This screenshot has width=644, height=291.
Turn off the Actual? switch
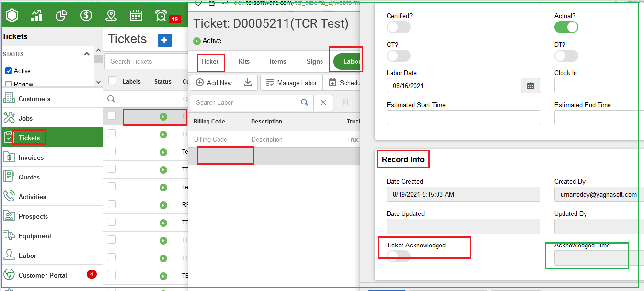(566, 27)
